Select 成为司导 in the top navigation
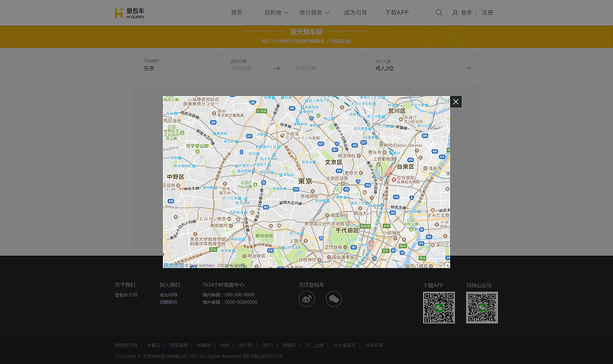613x364 pixels. click(x=355, y=13)
